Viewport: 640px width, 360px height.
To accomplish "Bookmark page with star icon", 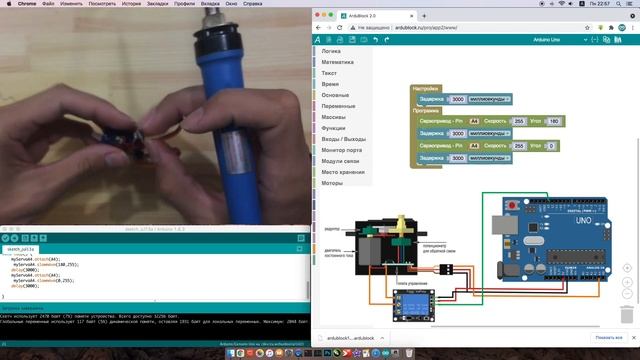I will point(587,28).
